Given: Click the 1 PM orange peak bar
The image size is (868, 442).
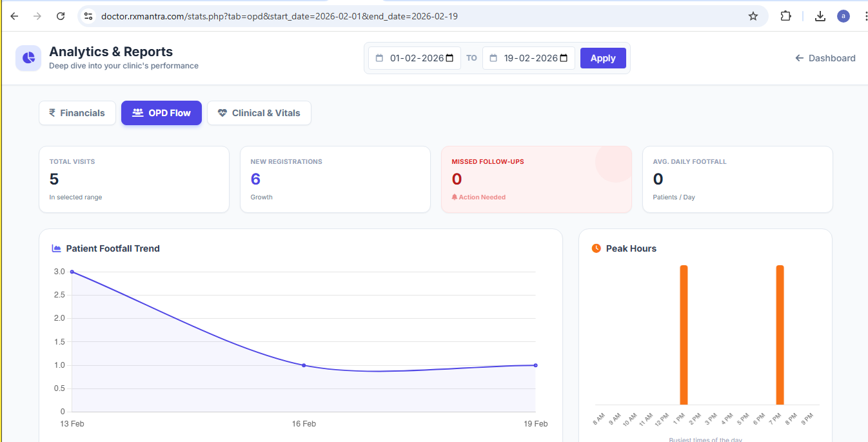Looking at the screenshot, I should point(684,334).
